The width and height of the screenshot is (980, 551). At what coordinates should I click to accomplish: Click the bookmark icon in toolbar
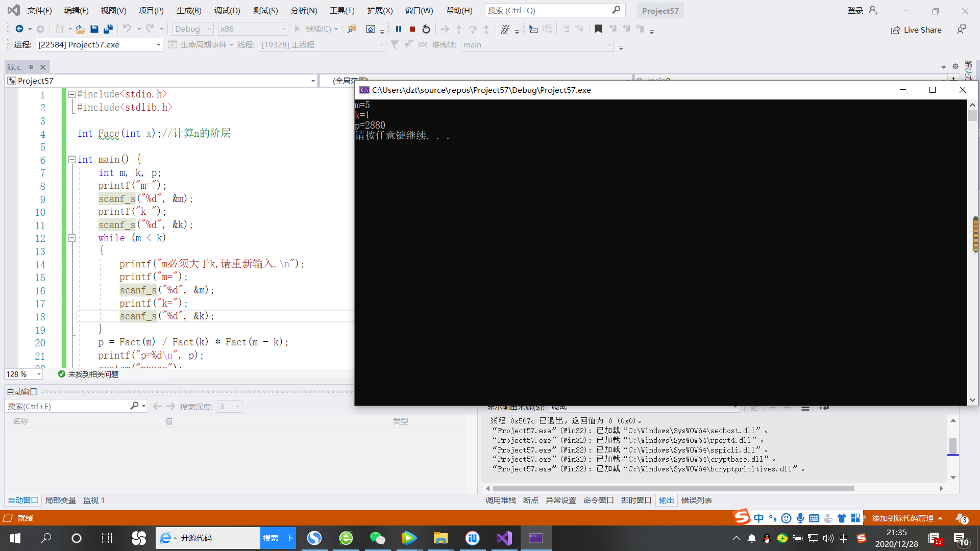click(598, 29)
